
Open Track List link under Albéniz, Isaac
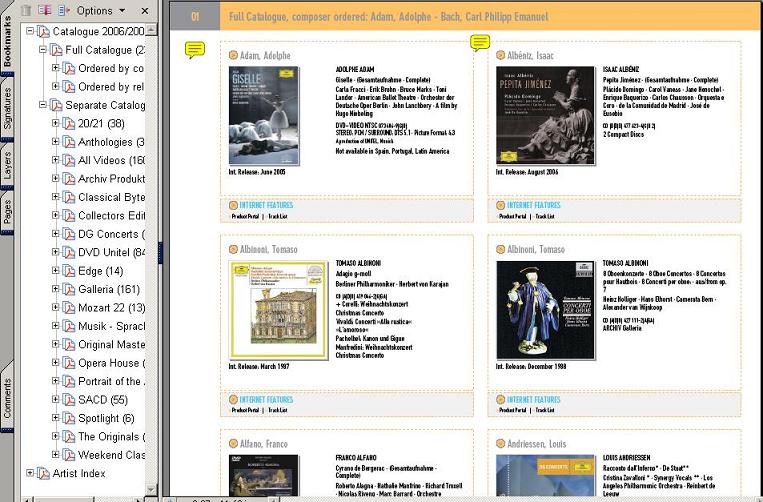pyautogui.click(x=545, y=216)
